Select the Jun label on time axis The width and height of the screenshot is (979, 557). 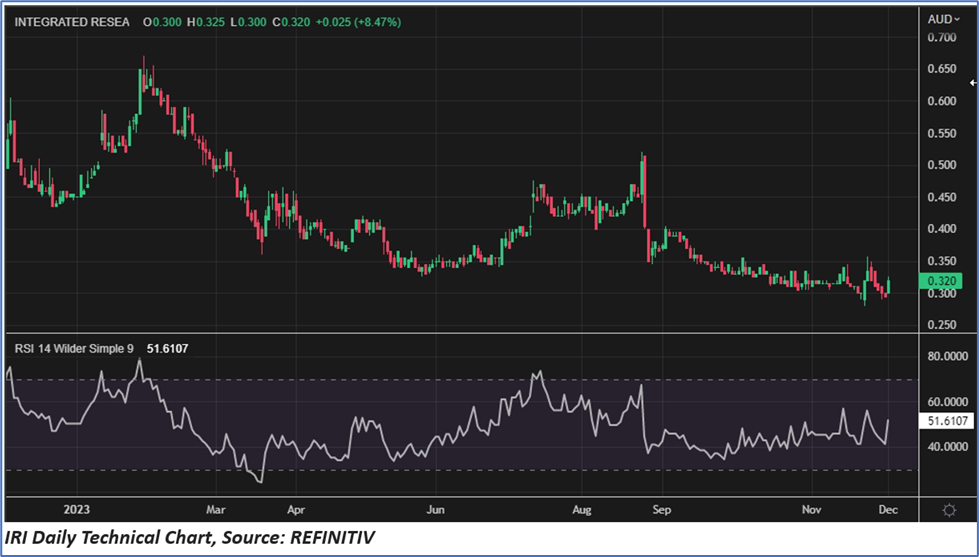(x=435, y=509)
